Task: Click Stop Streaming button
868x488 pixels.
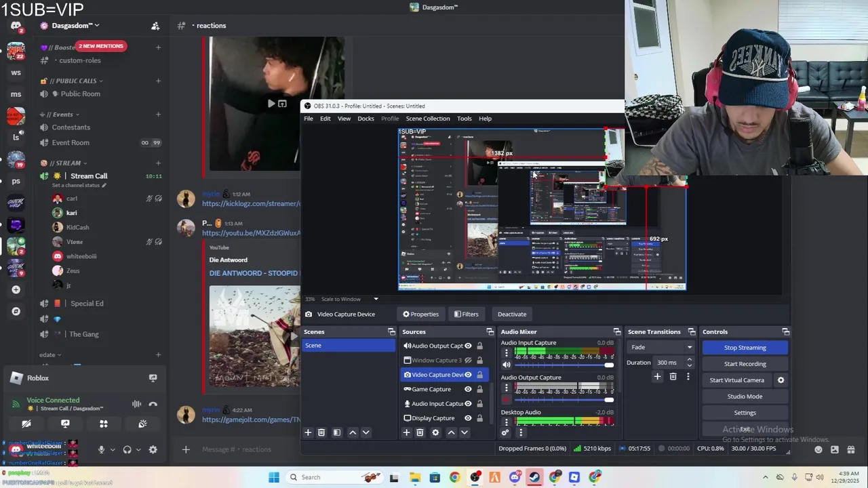Action: tap(745, 348)
